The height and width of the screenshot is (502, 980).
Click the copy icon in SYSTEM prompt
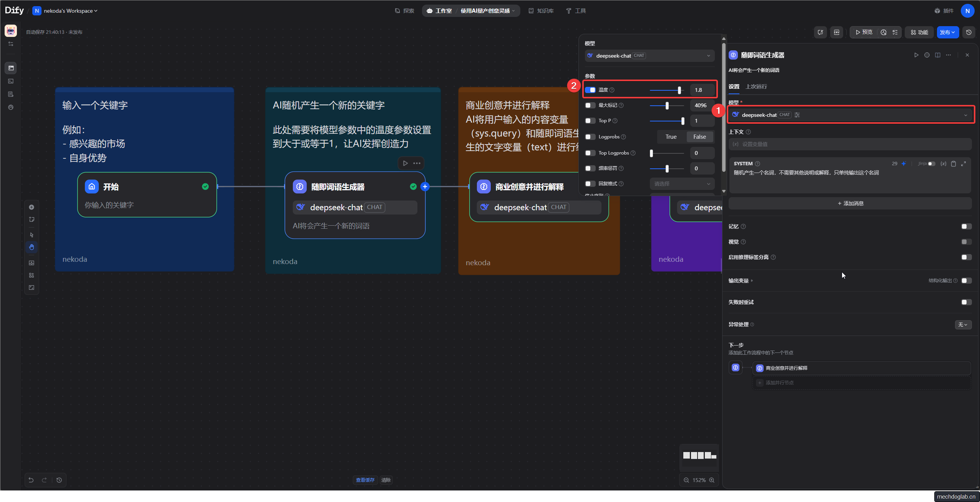click(x=953, y=164)
